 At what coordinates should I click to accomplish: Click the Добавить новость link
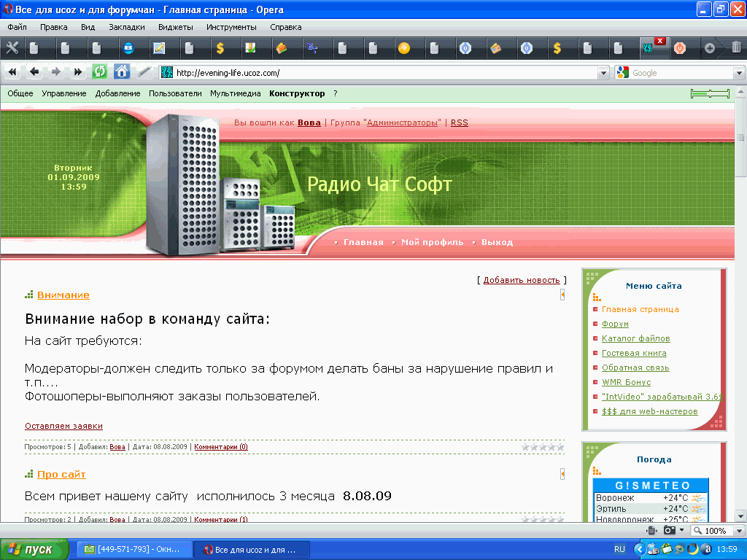pos(522,280)
